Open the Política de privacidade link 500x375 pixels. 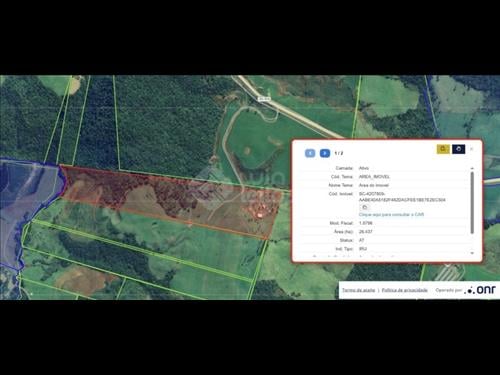(x=405, y=290)
